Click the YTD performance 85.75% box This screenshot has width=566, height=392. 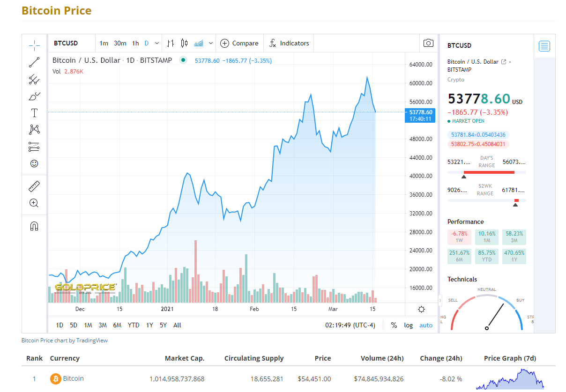(x=487, y=256)
